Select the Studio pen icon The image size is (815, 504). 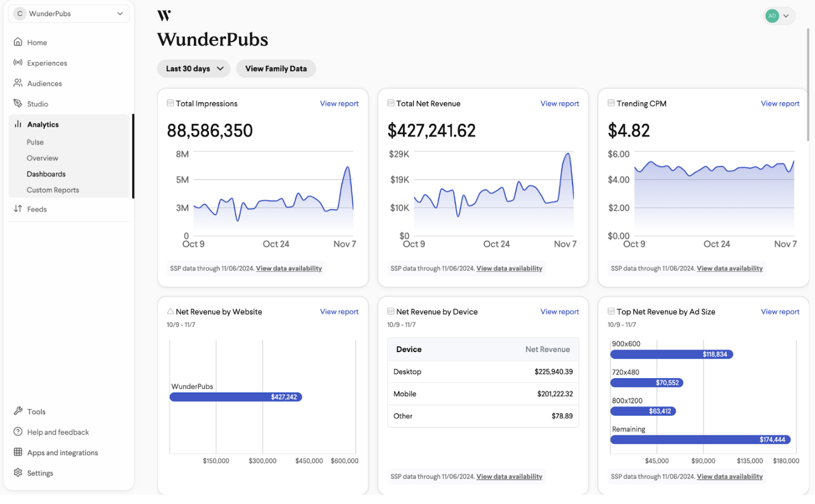pyautogui.click(x=19, y=104)
